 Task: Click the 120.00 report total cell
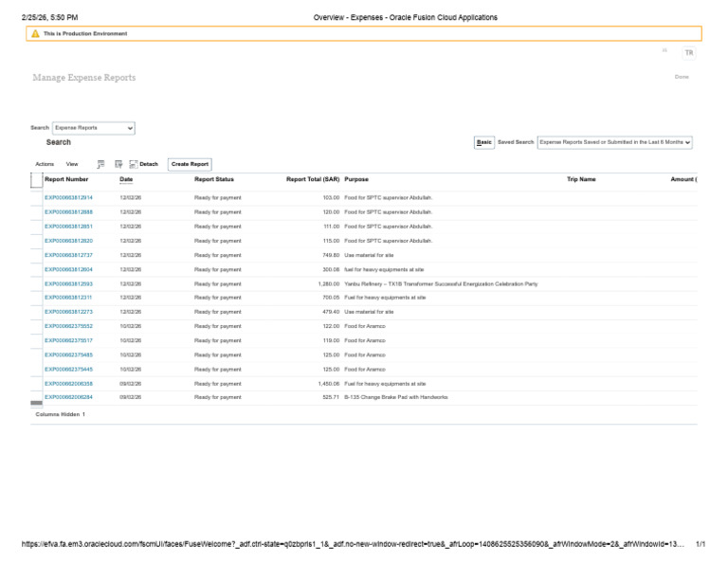click(331, 212)
